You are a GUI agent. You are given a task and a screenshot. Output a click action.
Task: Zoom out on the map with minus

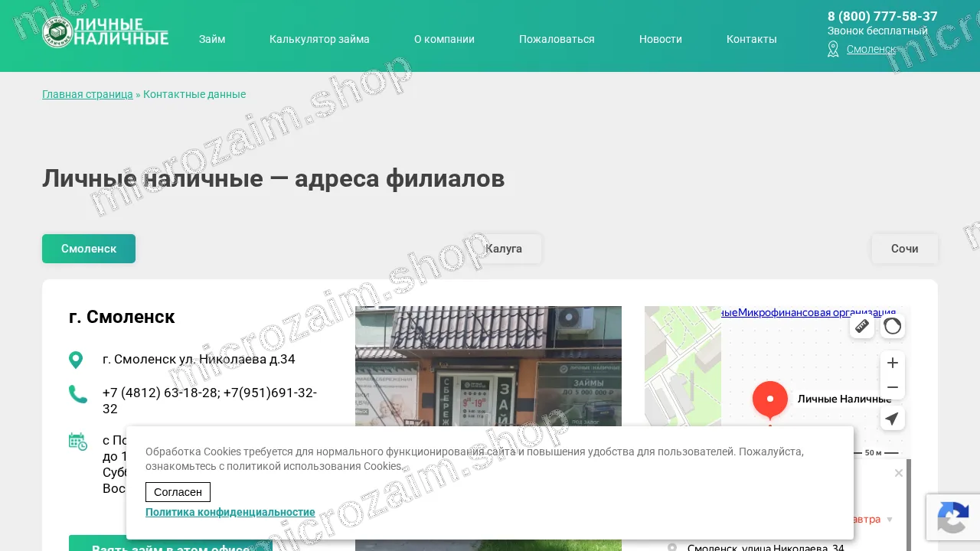(893, 387)
